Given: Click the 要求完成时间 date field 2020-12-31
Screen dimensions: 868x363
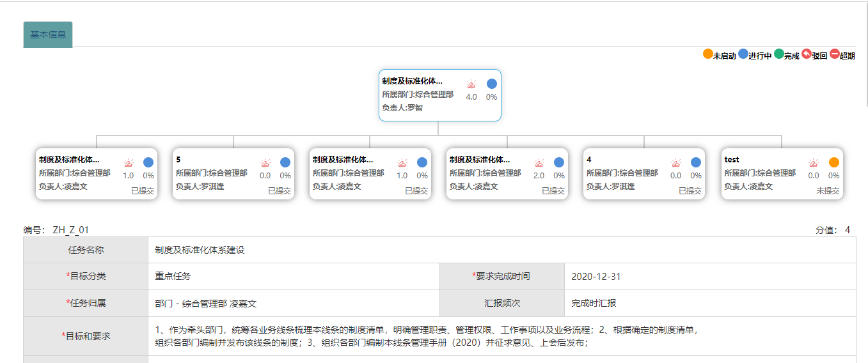Looking at the screenshot, I should point(596,277).
